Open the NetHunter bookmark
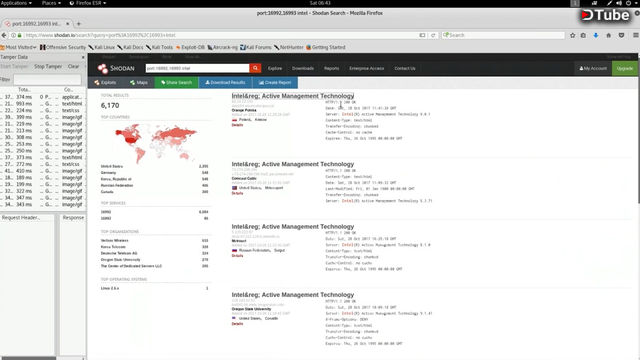The image size is (640, 360). point(289,47)
